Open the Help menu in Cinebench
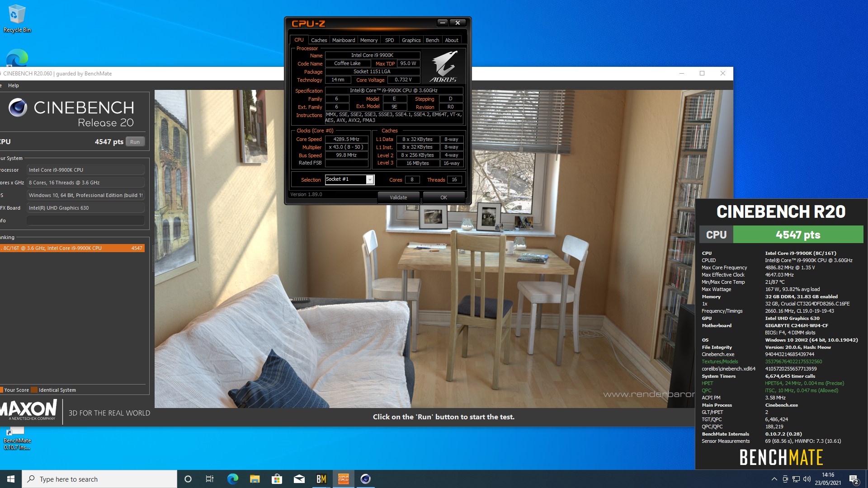The height and width of the screenshot is (488, 868). click(14, 85)
